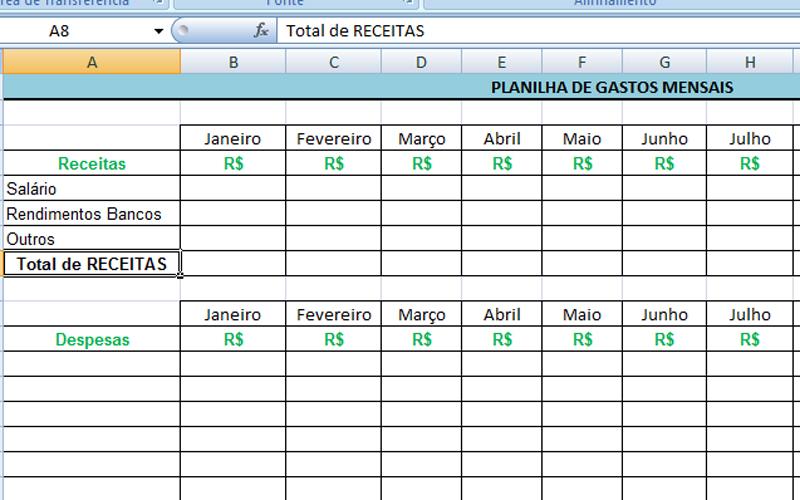Select the Salário cell
The width and height of the screenshot is (800, 500).
tap(92, 188)
